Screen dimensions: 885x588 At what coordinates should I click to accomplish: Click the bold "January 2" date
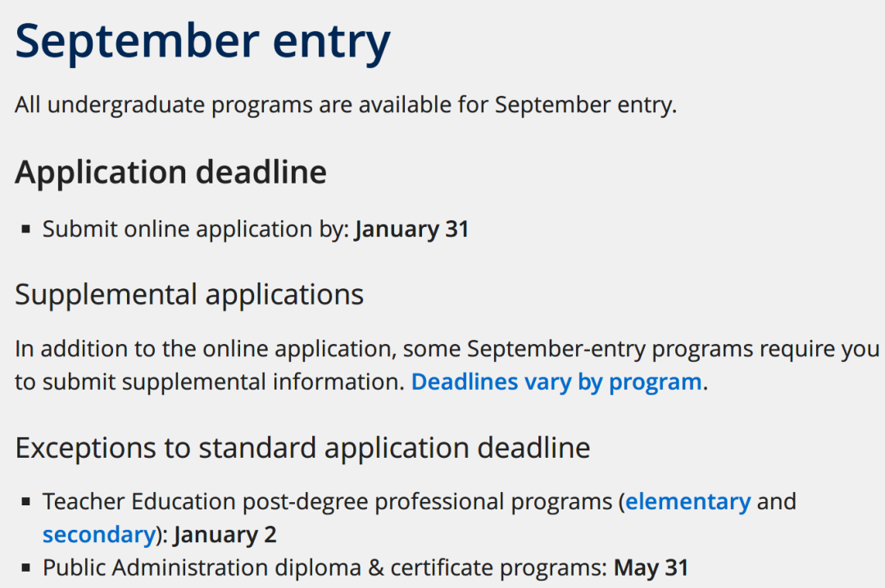225,535
